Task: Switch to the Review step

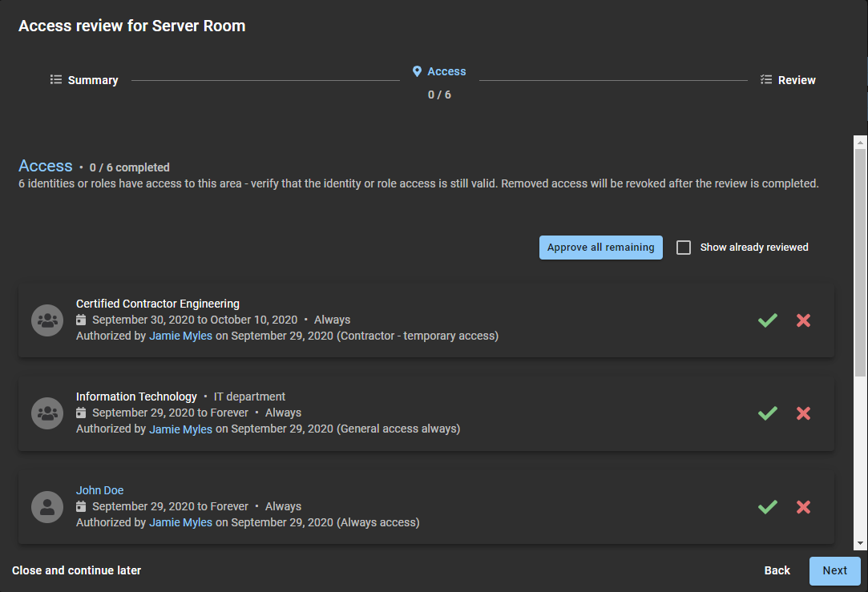Action: [x=788, y=80]
